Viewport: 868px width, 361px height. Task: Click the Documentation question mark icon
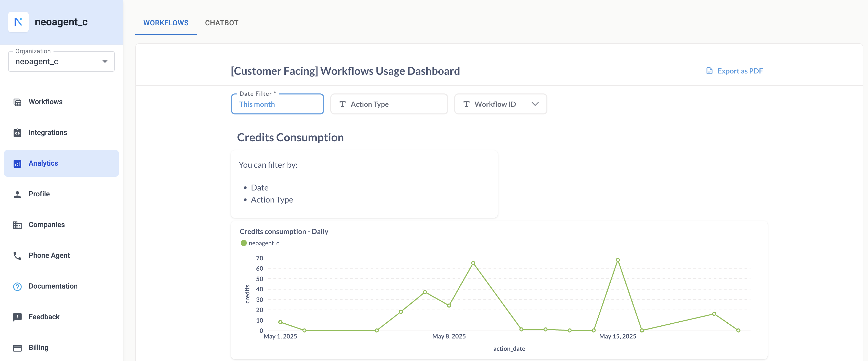[x=17, y=286]
